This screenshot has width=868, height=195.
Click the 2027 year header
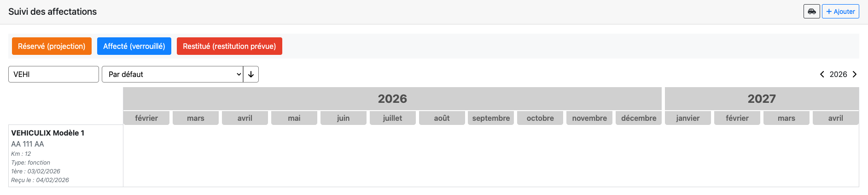click(762, 99)
